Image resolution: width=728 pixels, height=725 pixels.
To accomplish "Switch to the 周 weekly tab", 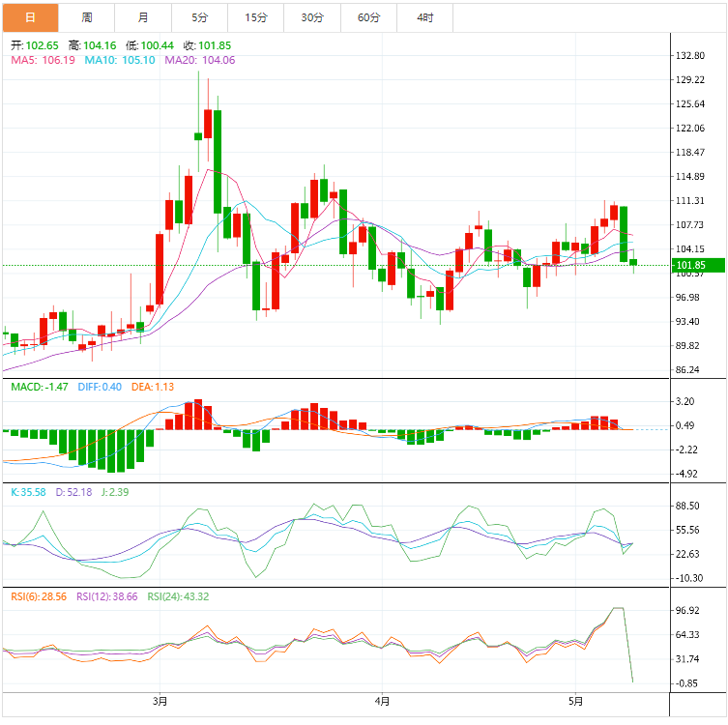I will [x=87, y=17].
